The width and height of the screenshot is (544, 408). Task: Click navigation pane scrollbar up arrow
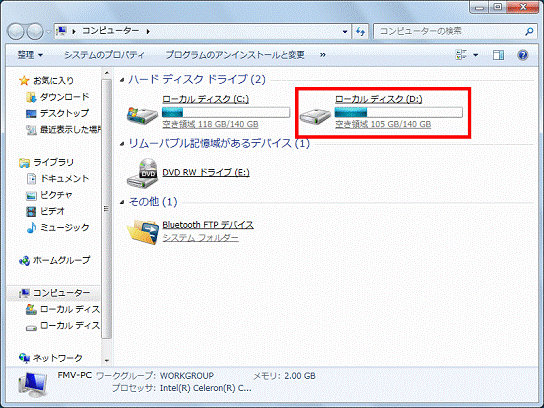coord(107,73)
